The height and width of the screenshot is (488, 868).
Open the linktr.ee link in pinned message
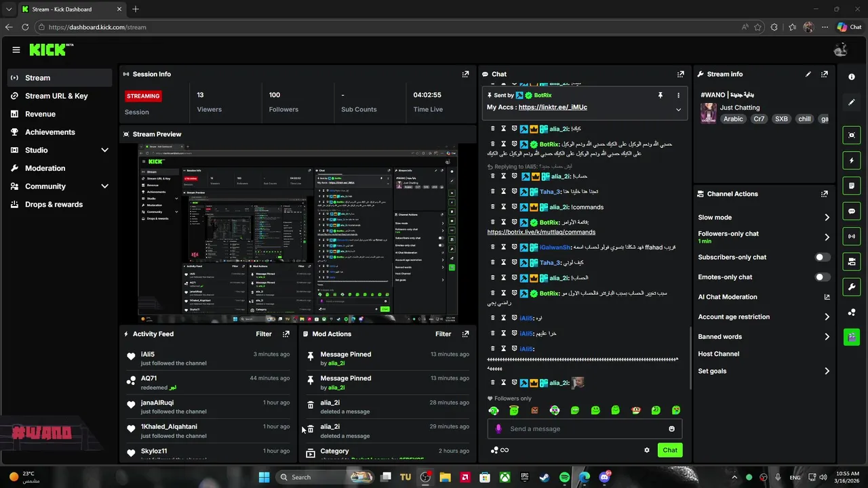[x=553, y=107]
